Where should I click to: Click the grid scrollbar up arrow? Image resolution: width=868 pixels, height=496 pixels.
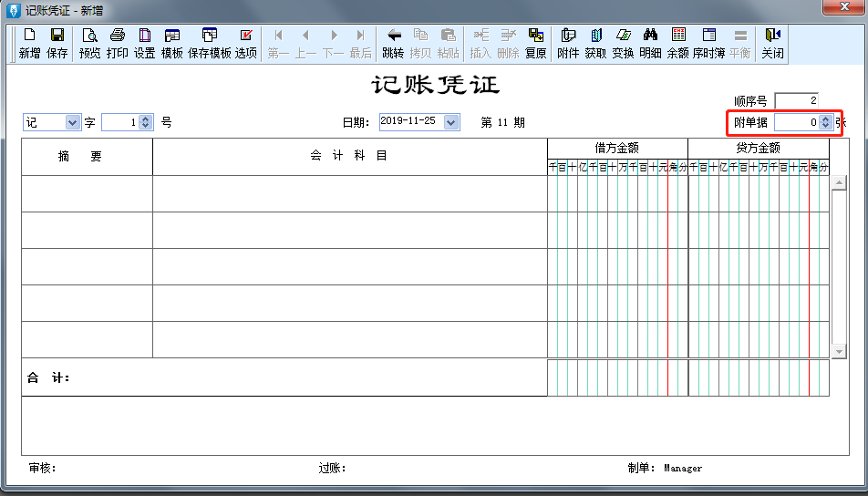click(x=839, y=183)
